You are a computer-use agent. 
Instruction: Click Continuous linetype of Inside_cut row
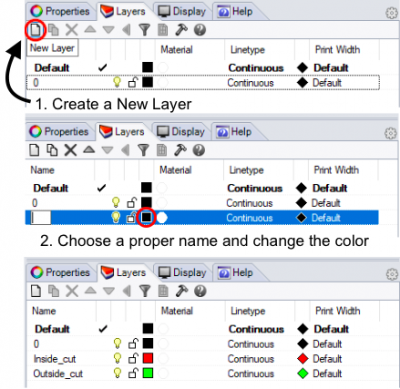[x=251, y=359]
